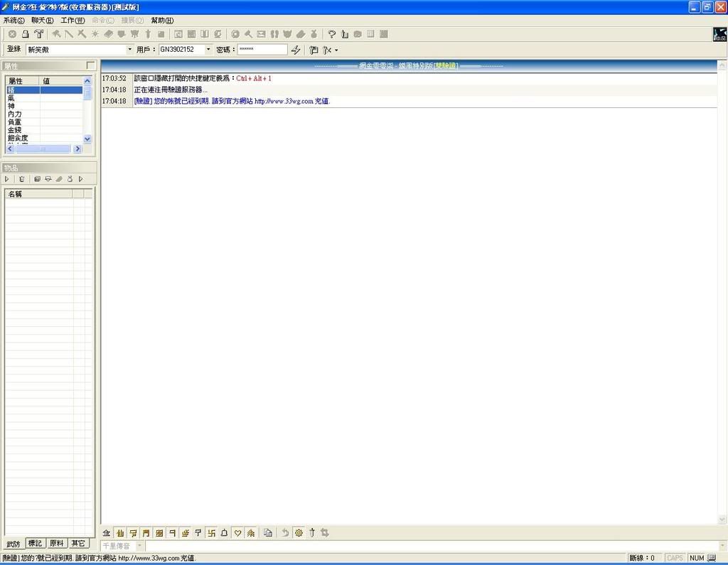Click the heart channel icon in the bottom toolbar

pos(237,532)
